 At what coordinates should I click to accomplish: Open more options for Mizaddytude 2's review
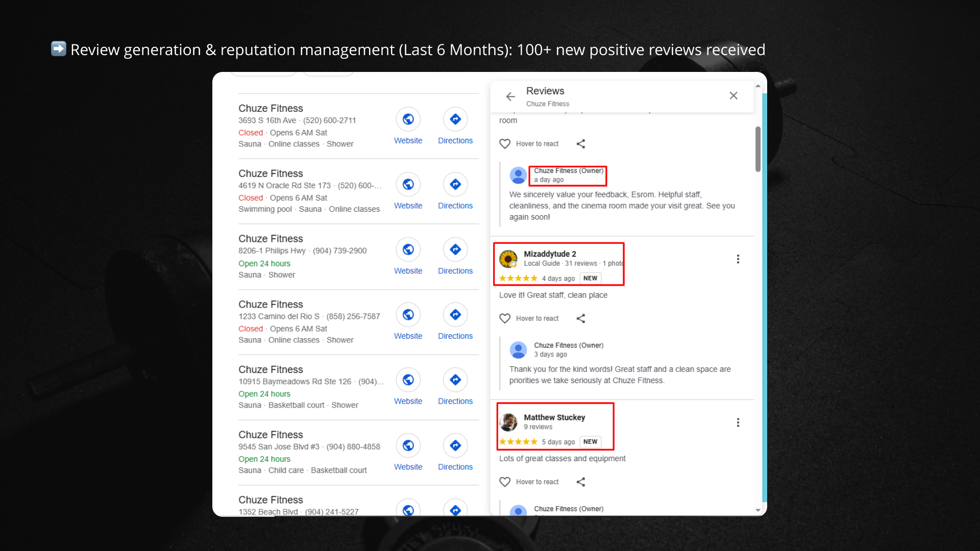pos(738,259)
